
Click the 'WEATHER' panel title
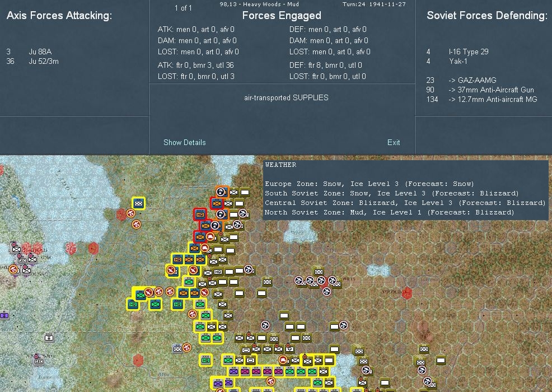point(280,165)
